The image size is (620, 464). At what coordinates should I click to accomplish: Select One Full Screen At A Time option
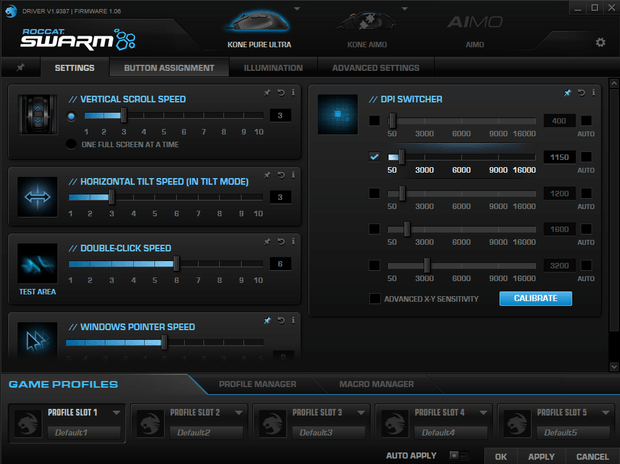pyautogui.click(x=71, y=144)
